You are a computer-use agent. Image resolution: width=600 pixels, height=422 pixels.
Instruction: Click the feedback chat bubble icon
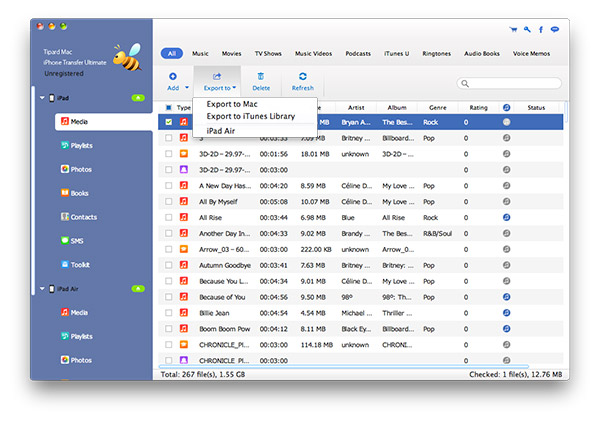(554, 29)
